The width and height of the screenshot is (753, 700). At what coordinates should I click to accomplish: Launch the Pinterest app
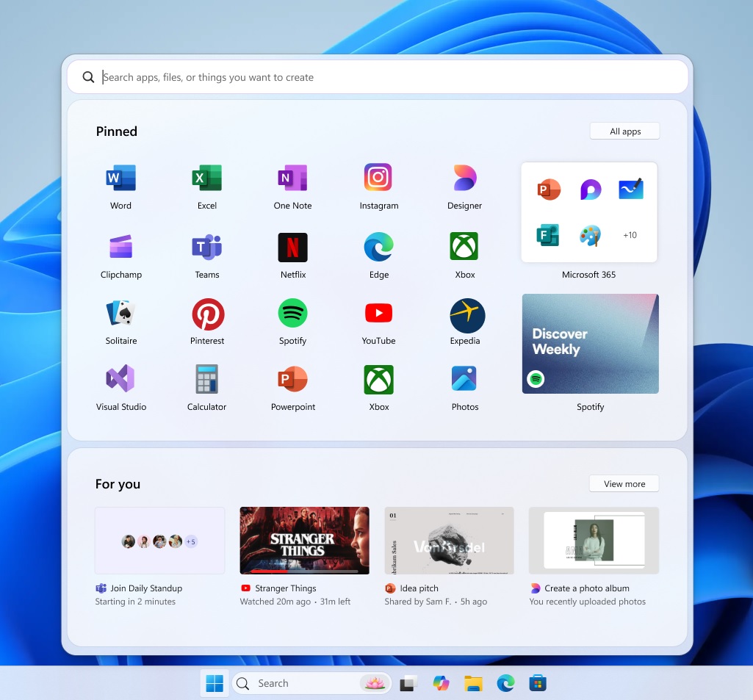(207, 314)
